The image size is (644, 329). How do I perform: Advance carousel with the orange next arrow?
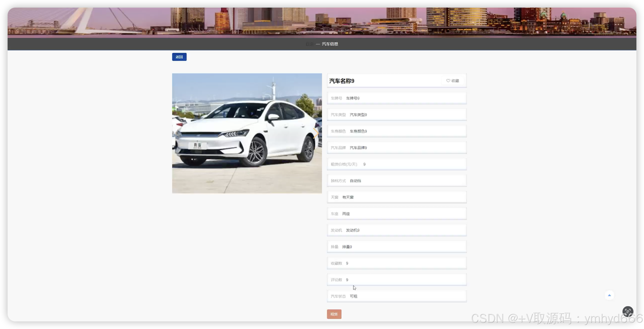[x=316, y=133]
